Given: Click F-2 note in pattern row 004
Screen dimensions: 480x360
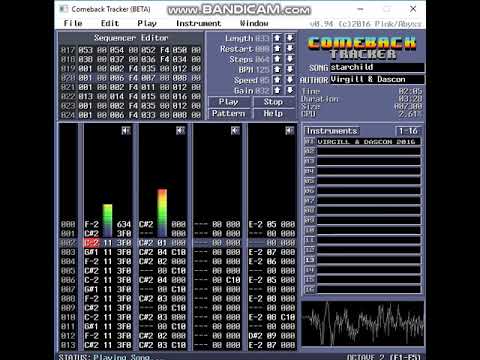Looking at the screenshot, I should (x=92, y=262).
